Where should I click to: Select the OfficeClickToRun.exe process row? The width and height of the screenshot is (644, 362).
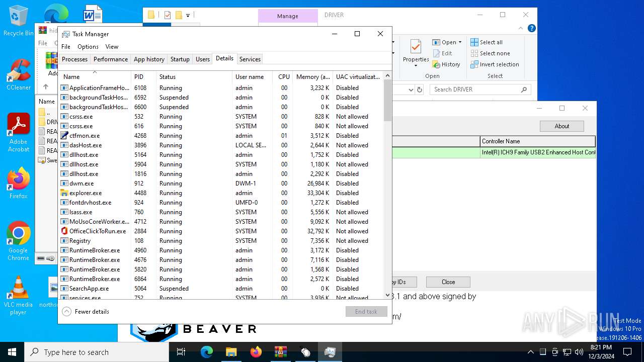point(221,231)
